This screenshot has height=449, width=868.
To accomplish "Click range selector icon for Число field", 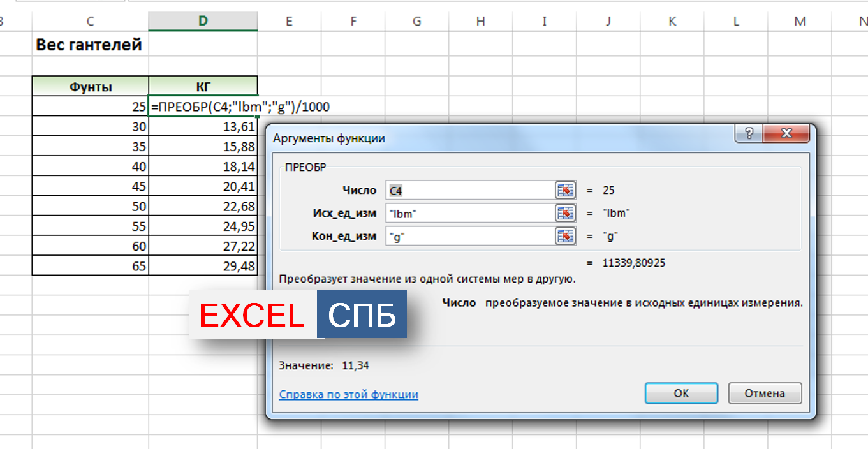I will pos(565,190).
